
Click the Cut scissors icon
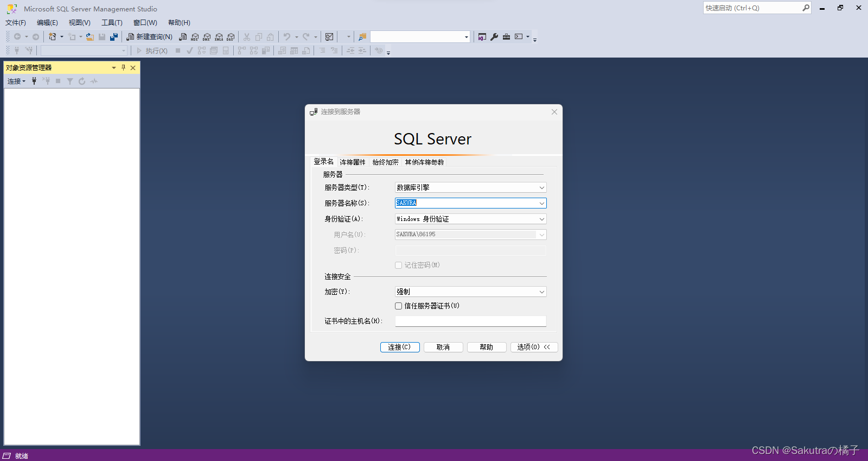click(247, 37)
